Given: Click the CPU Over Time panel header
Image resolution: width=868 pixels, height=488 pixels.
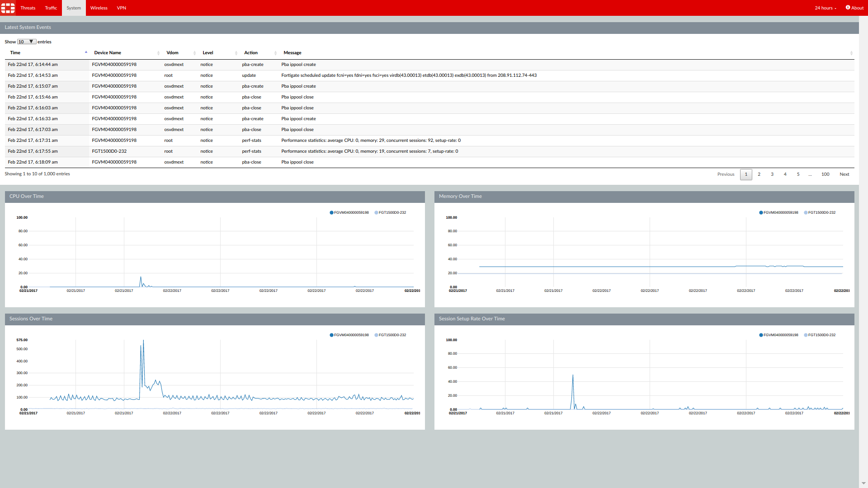Looking at the screenshot, I should click(215, 197).
